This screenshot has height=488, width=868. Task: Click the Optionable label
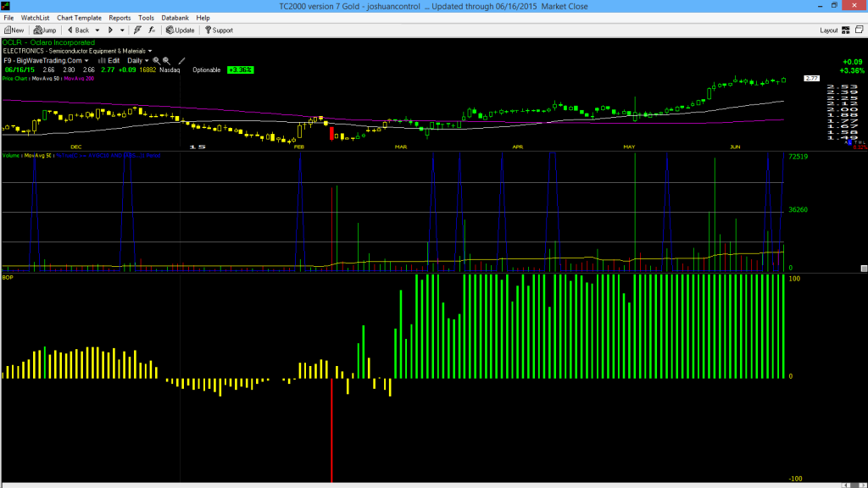point(207,70)
